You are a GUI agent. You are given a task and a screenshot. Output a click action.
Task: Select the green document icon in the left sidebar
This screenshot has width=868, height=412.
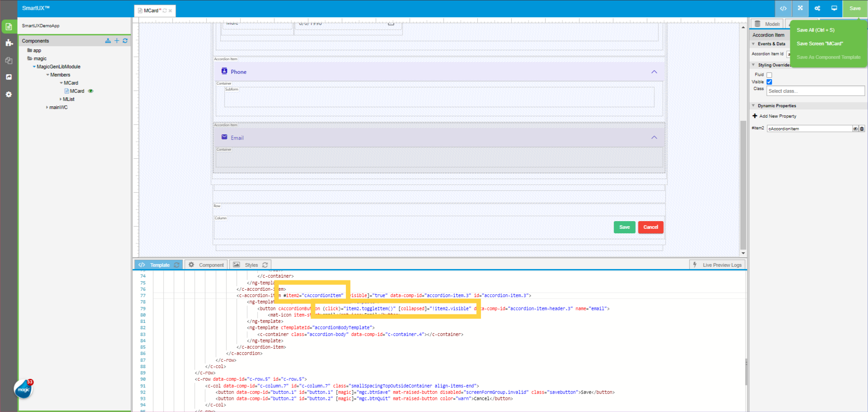pos(9,26)
